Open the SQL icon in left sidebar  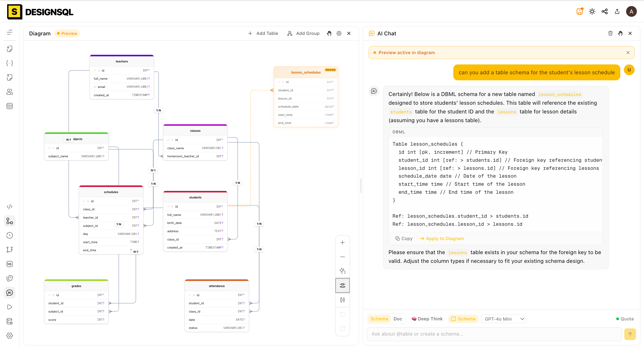point(9,264)
